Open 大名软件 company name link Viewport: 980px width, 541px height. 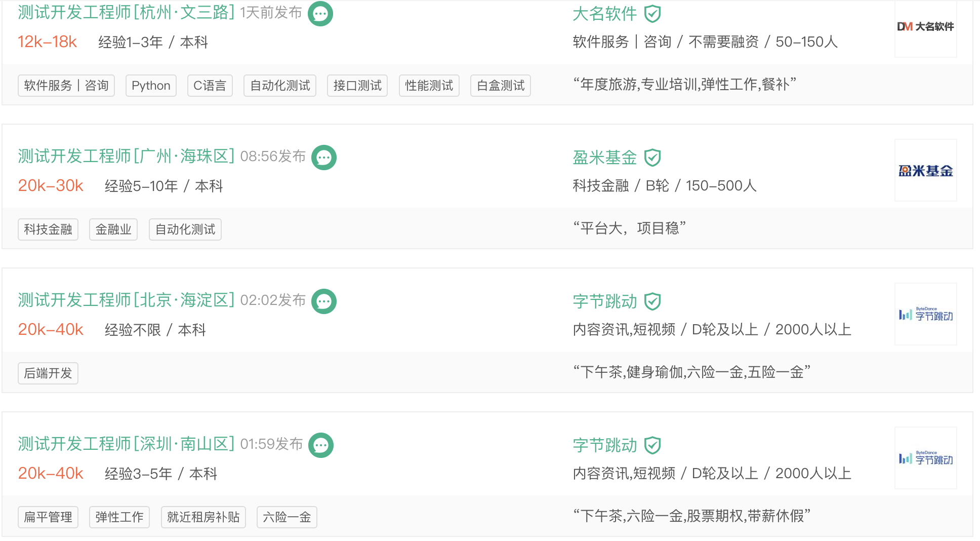point(604,14)
